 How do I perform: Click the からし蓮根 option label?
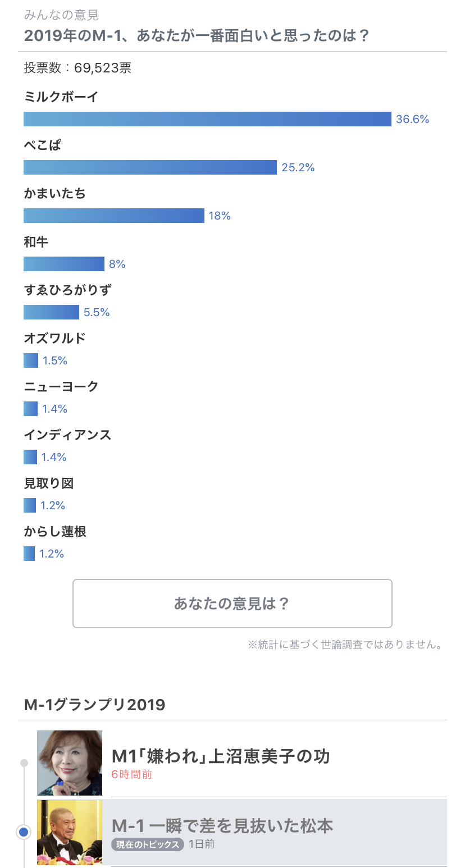pyautogui.click(x=55, y=532)
